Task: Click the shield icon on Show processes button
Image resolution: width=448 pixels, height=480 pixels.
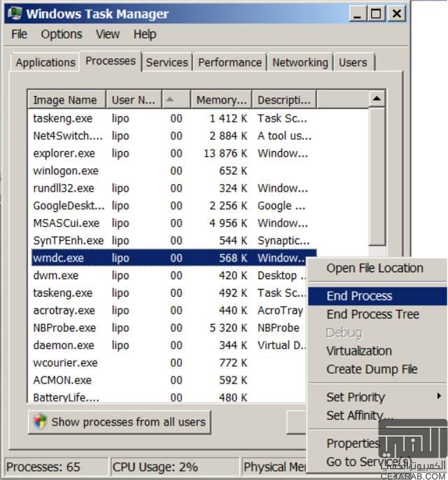Action: pyautogui.click(x=40, y=421)
